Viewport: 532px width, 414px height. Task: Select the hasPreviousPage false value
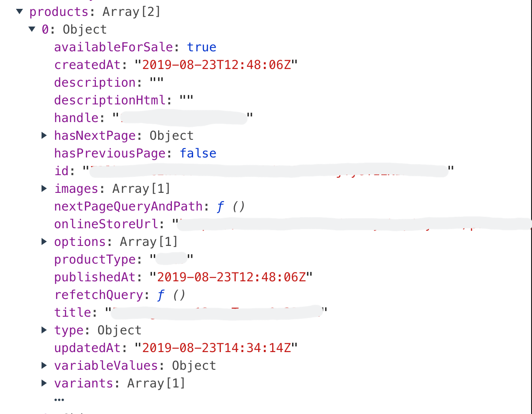tap(198, 153)
